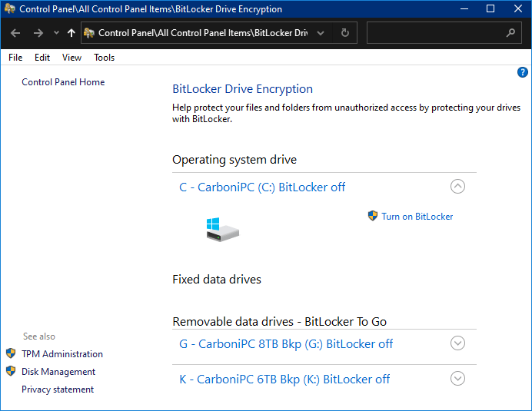The image size is (532, 411).
Task: Click the title bar Control Panel icon
Action: coord(10,8)
